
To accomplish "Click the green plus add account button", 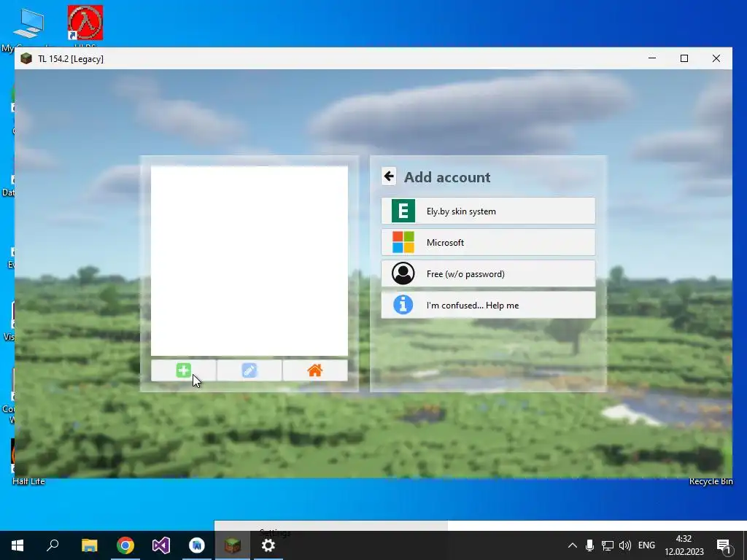I will tap(183, 370).
